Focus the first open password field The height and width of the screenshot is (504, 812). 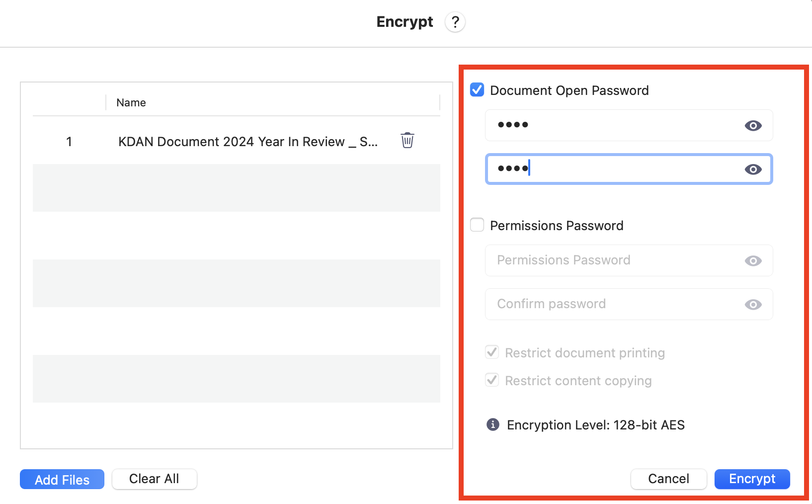click(x=629, y=125)
